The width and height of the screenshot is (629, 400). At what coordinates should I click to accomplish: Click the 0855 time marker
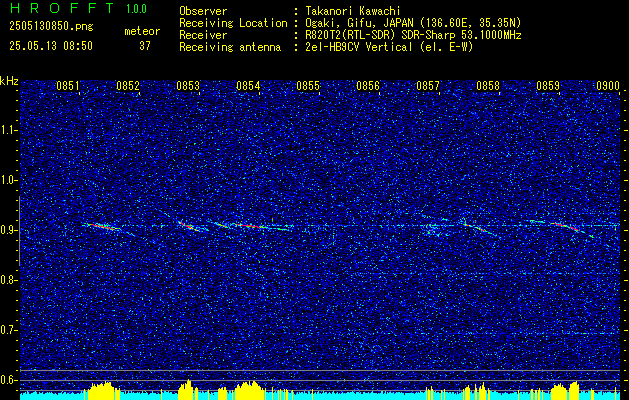click(308, 86)
